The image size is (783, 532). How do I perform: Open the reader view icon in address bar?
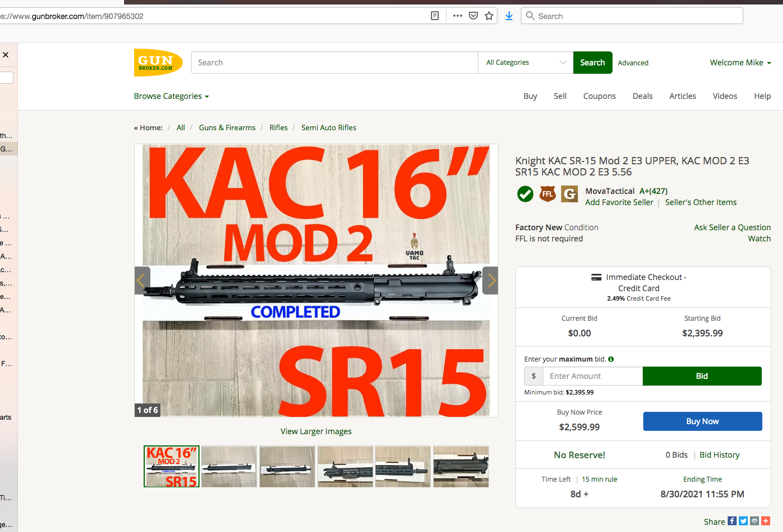435,16
